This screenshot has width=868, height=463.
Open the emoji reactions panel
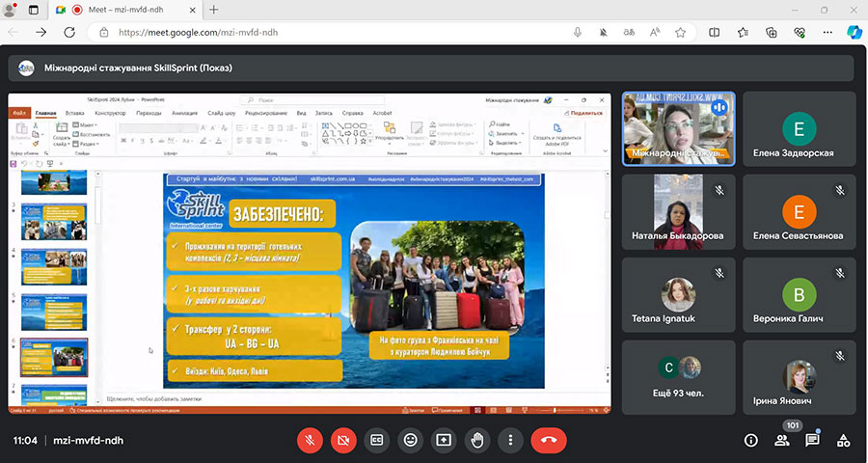click(410, 440)
